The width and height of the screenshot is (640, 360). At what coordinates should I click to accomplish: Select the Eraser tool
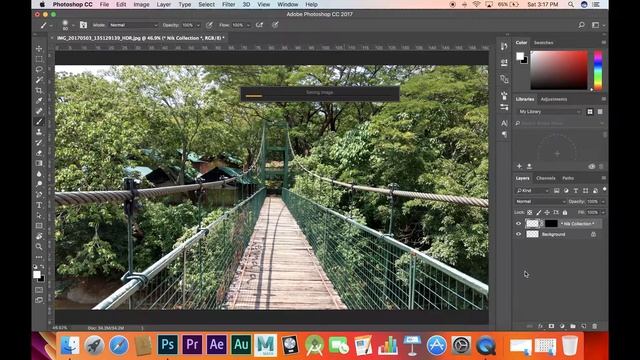39,153
